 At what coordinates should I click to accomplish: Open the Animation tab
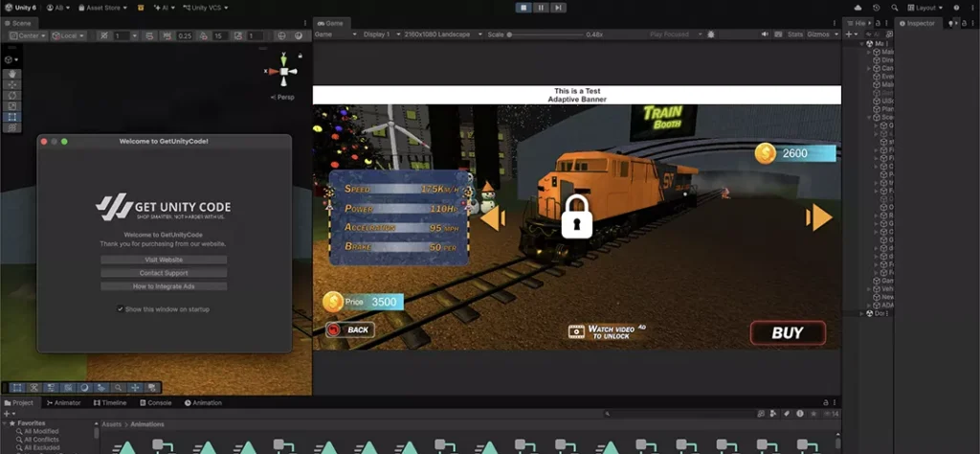pyautogui.click(x=203, y=402)
